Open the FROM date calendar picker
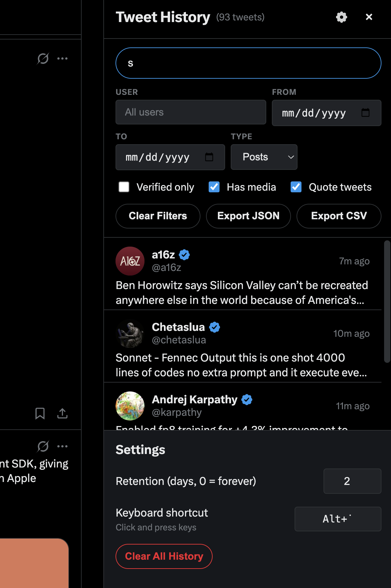This screenshot has height=588, width=391. [x=365, y=113]
